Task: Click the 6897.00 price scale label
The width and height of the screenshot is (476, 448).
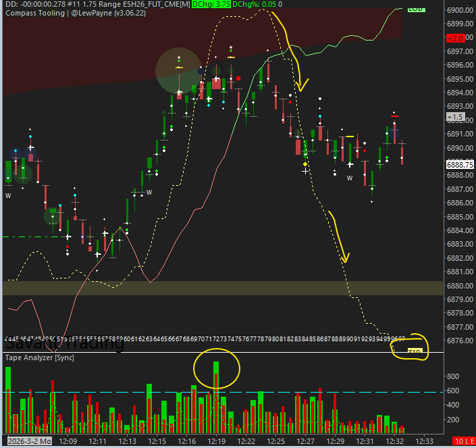Action: [460, 51]
